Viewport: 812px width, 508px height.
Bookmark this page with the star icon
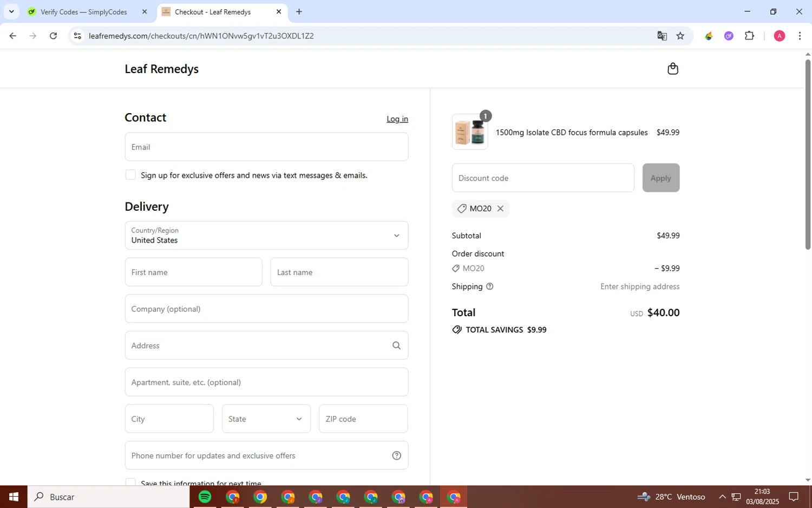[x=680, y=36]
